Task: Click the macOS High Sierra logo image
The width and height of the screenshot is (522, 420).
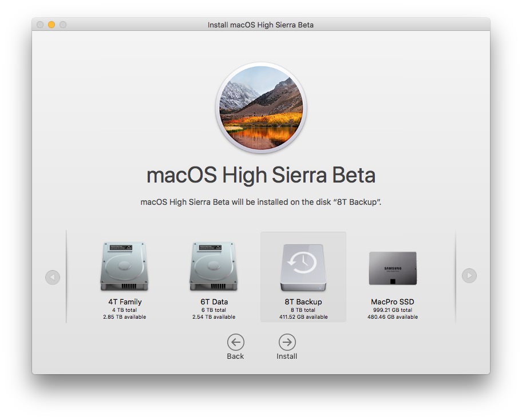Action: [261, 108]
